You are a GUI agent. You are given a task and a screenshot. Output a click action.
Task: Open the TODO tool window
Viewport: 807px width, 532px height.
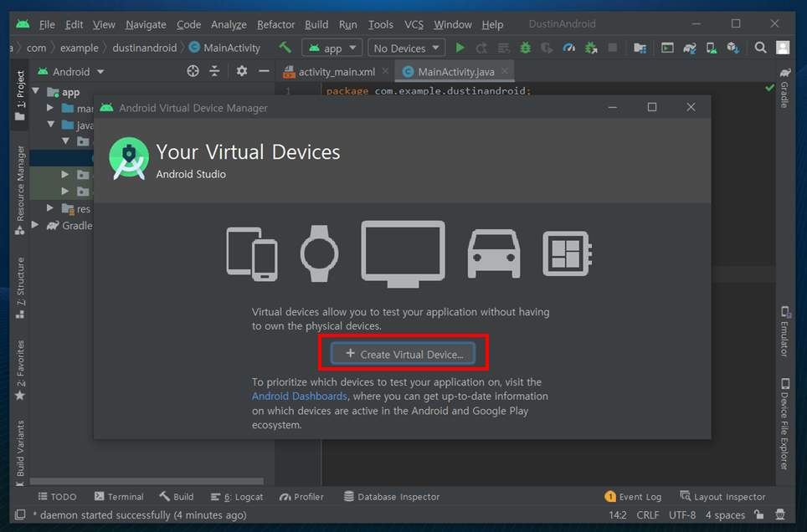tap(57, 497)
